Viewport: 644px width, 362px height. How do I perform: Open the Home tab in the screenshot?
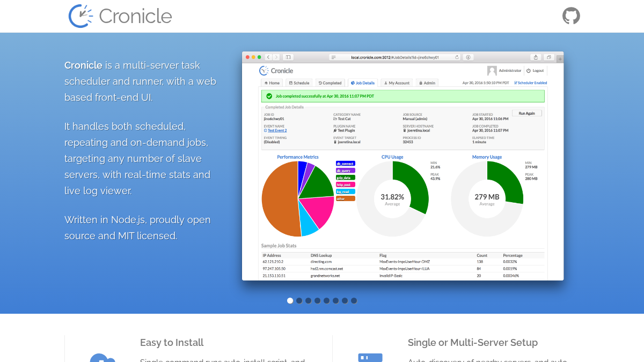point(272,83)
